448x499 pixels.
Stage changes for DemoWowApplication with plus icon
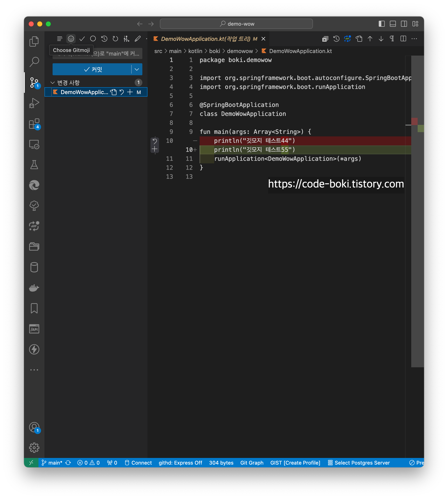tap(130, 92)
